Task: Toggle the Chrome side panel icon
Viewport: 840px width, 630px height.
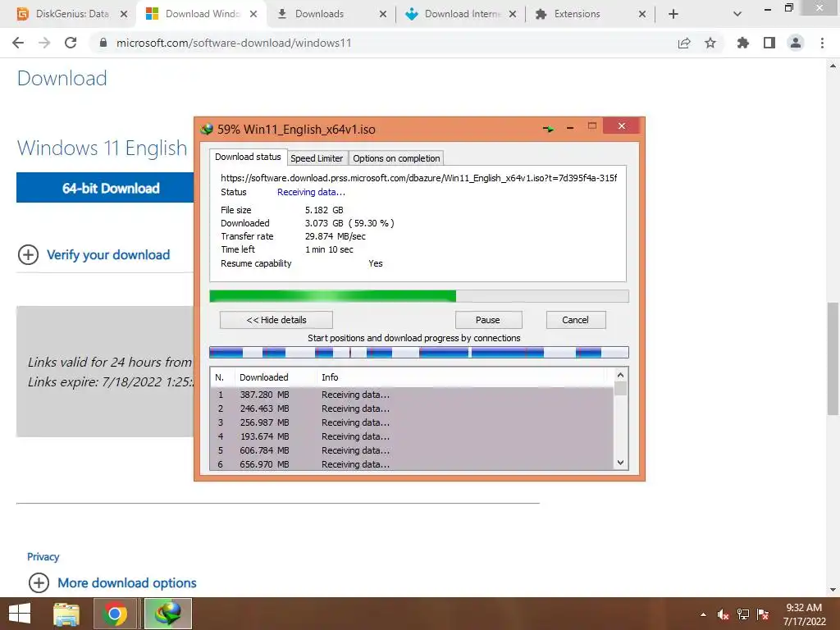Action: pos(769,43)
